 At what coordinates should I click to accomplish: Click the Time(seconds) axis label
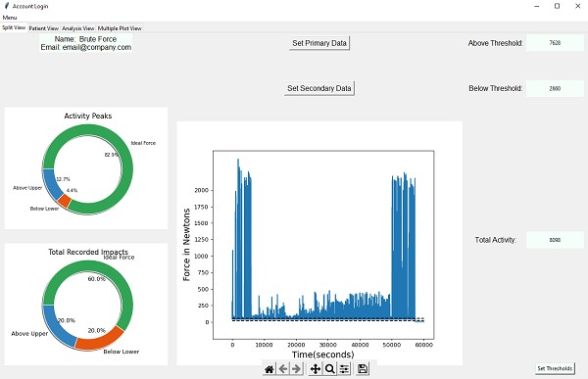pyautogui.click(x=322, y=355)
